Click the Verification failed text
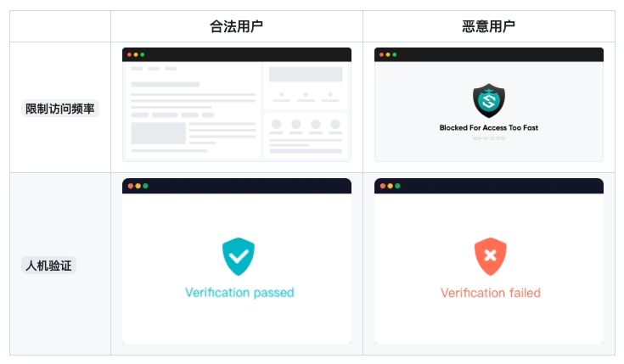This screenshot has width=624, height=364. (491, 293)
